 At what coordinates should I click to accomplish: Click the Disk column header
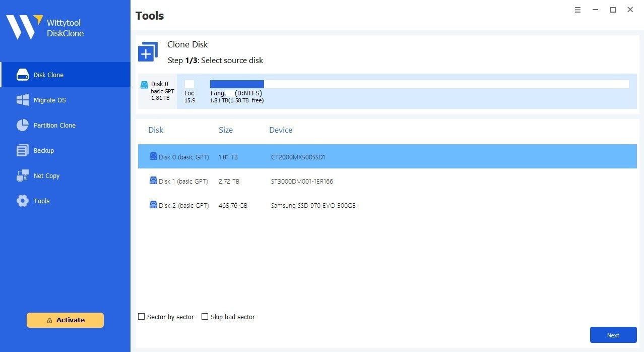tap(156, 130)
